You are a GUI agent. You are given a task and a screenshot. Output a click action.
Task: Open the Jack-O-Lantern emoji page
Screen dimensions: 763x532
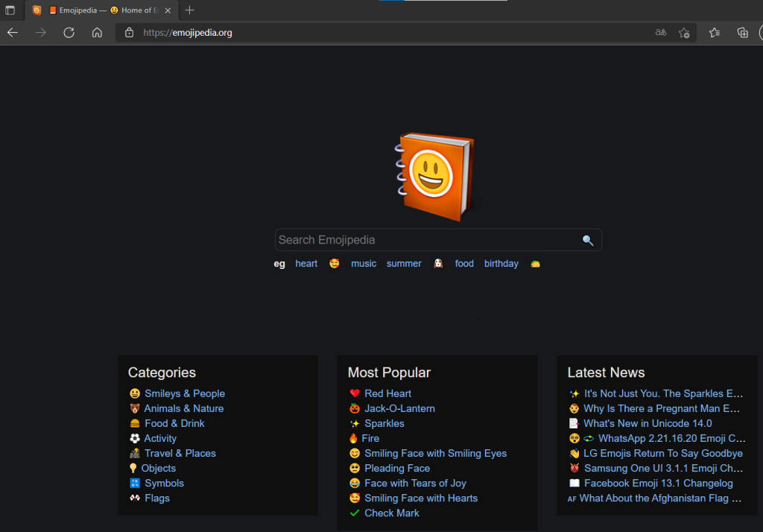pos(399,408)
